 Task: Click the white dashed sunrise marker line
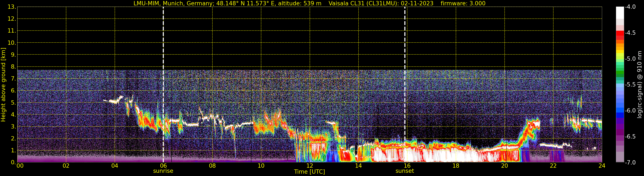coord(163,85)
